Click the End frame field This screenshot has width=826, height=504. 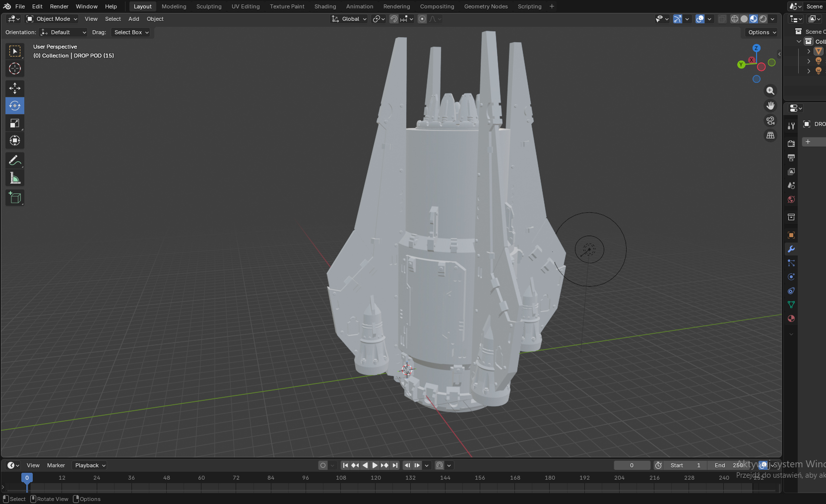tap(729, 465)
